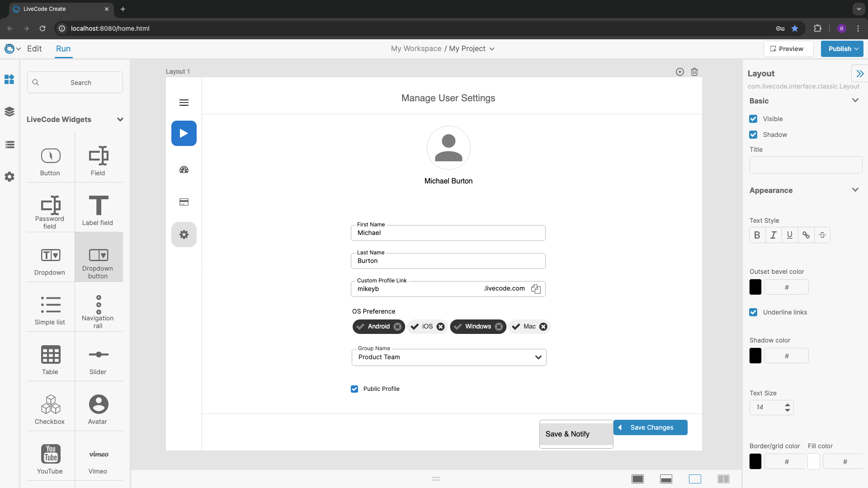Click the Preview button

[788, 49]
